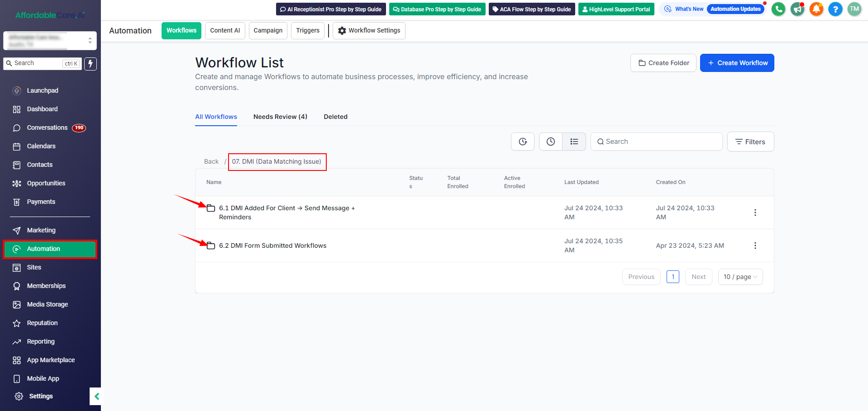Collapse the sidebar with green chevron
The height and width of the screenshot is (411, 868).
click(97, 397)
